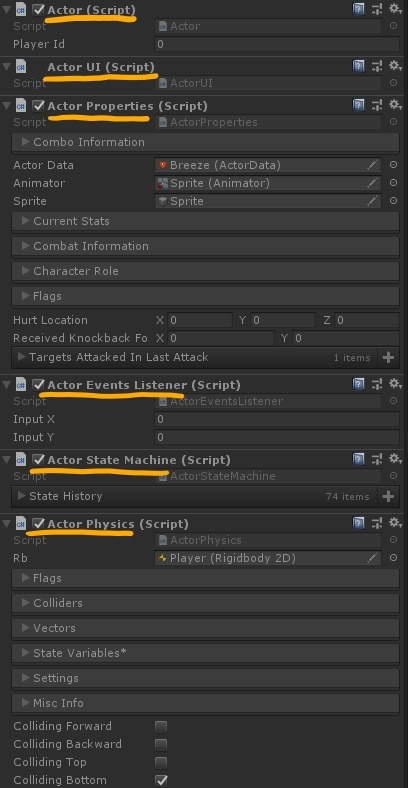Add item to Targets Attacked In Last Attack

(x=388, y=357)
